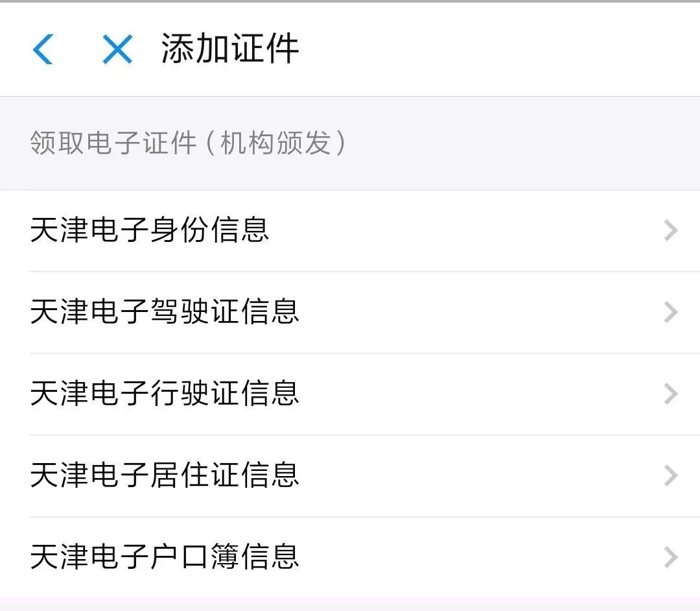Click the empty area in the 天津电子户口簿信息 row

tap(467, 558)
